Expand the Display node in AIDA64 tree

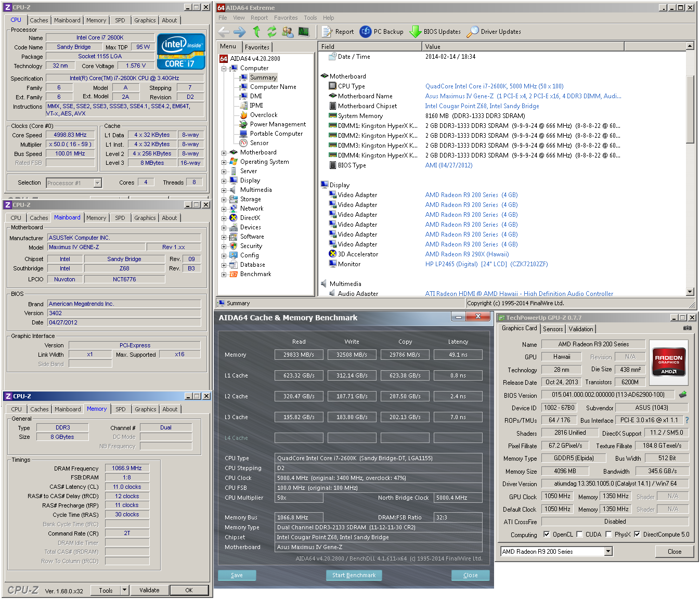coord(224,181)
